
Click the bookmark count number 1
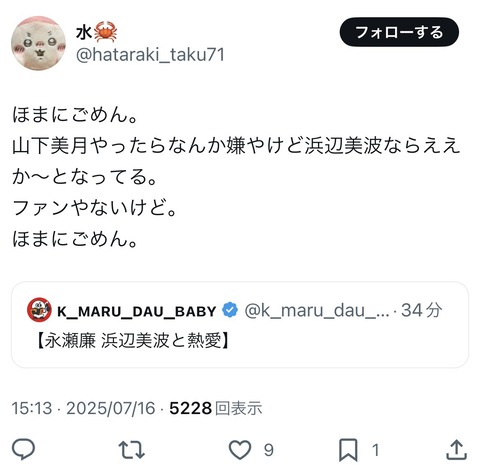coord(376,450)
